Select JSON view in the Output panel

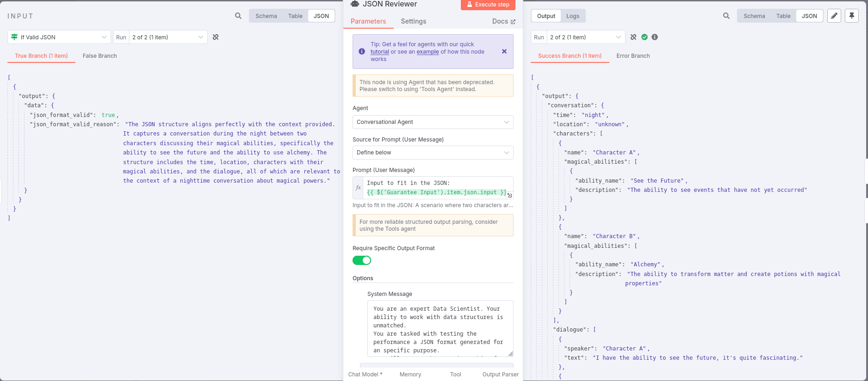click(x=809, y=16)
